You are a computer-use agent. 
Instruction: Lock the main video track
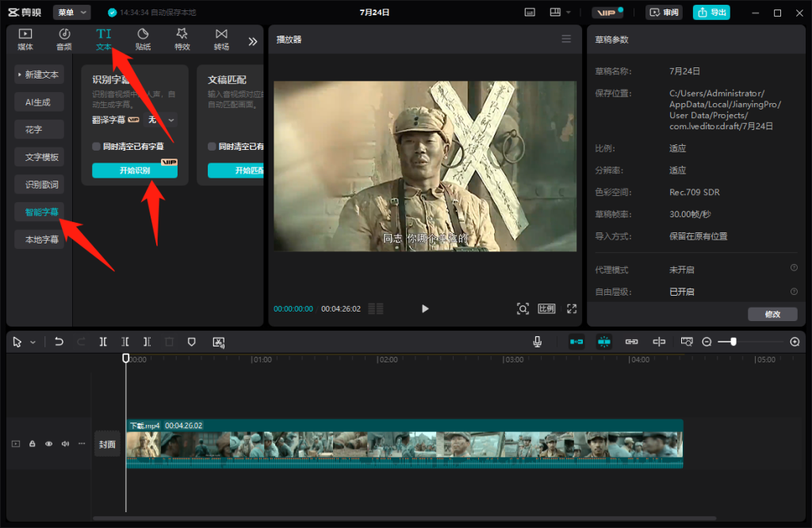point(32,444)
